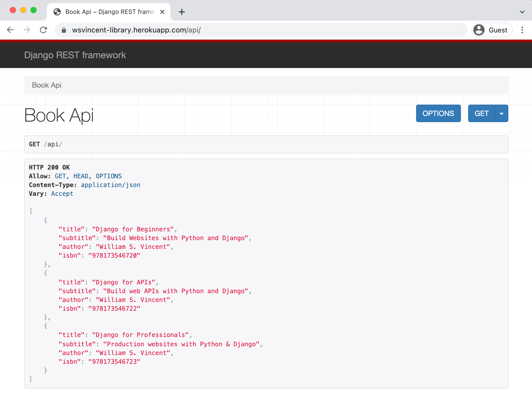
Task: Expand the GET format dropdown caret
Action: pos(502,113)
